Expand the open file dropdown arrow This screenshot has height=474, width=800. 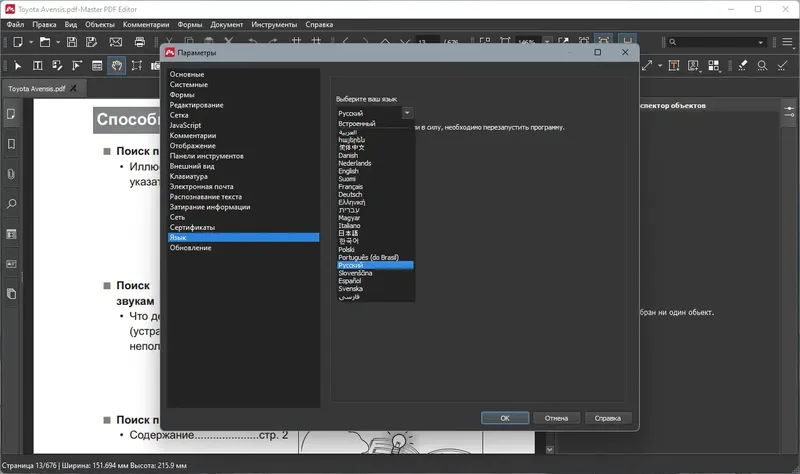58,42
